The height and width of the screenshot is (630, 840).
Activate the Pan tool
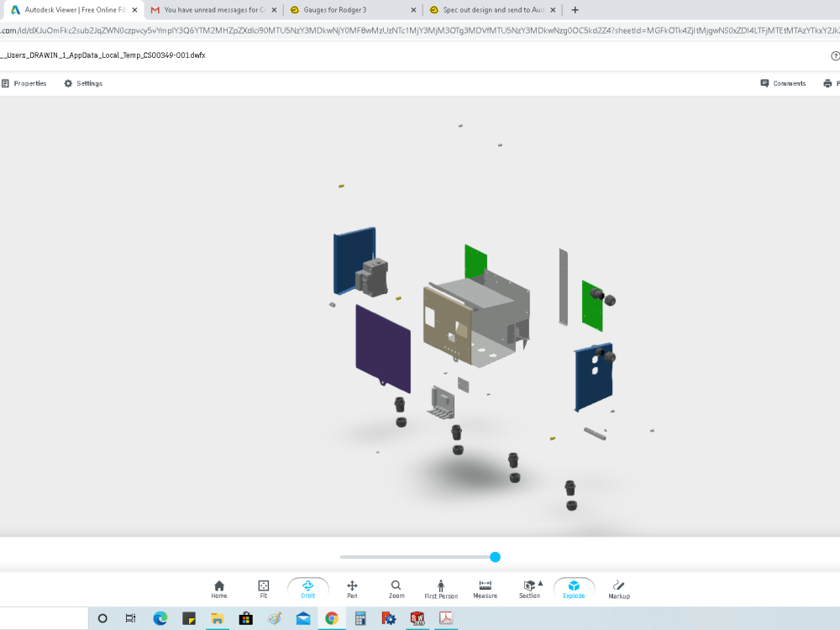click(x=352, y=588)
